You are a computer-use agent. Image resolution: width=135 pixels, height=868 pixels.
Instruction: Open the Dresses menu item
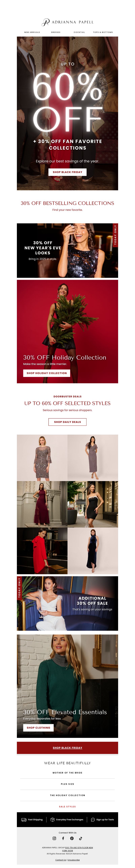pos(56,32)
